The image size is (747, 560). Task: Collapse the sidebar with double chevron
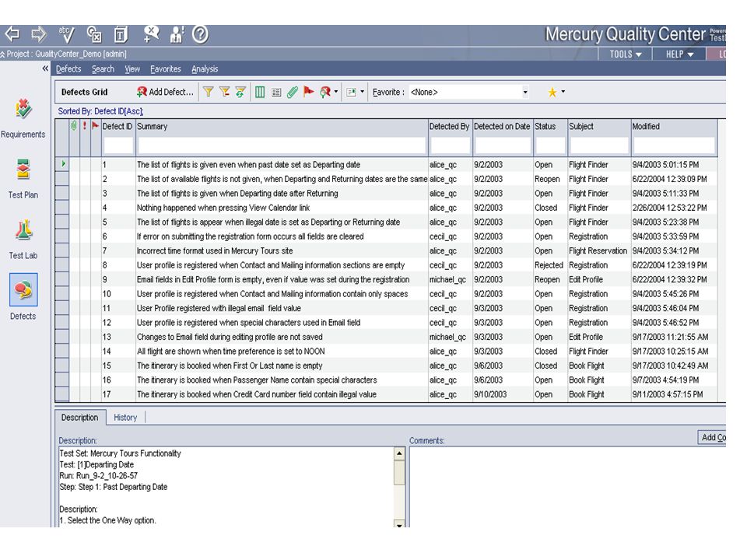pyautogui.click(x=45, y=68)
